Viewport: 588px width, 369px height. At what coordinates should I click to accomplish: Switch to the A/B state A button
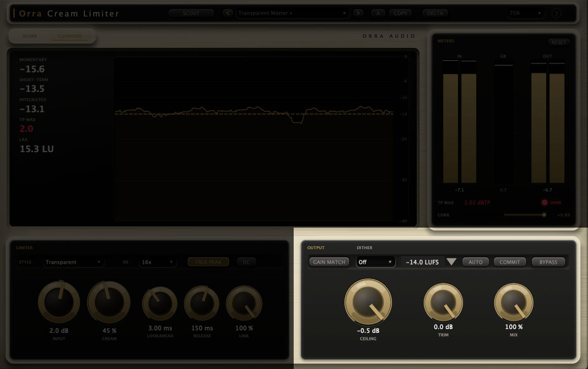pyautogui.click(x=378, y=13)
